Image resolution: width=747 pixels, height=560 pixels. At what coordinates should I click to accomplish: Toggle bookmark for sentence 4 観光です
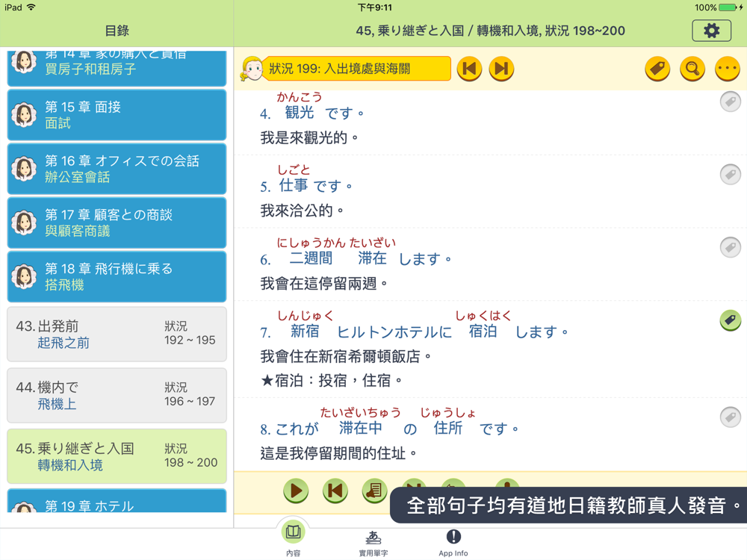[x=730, y=102]
